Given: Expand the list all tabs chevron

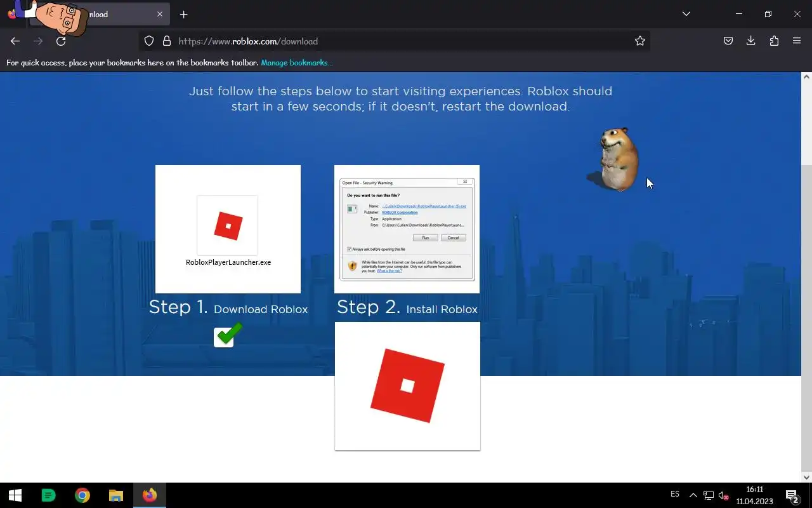Looking at the screenshot, I should pos(686,14).
